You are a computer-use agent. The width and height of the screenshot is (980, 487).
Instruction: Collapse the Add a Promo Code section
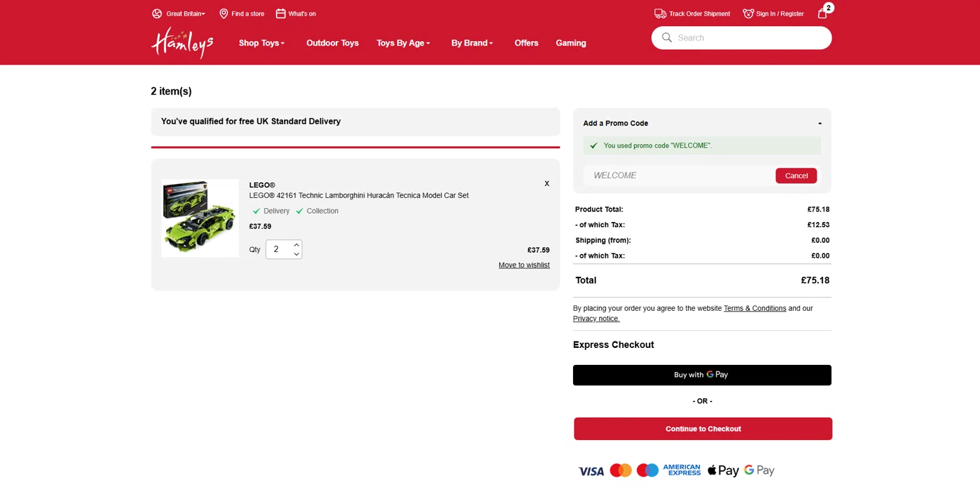coord(820,123)
